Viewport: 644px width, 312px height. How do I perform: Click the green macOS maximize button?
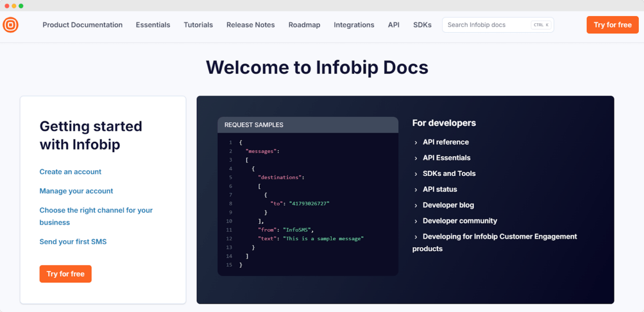(x=21, y=6)
